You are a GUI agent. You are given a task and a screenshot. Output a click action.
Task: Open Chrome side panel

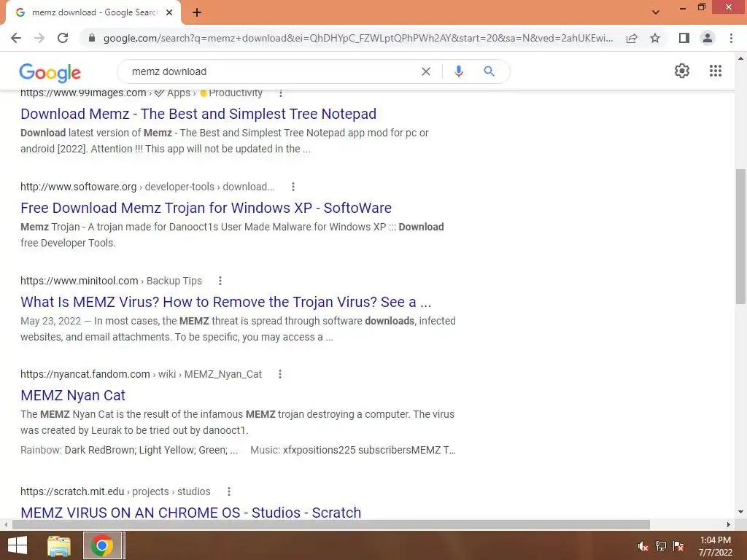pyautogui.click(x=684, y=38)
